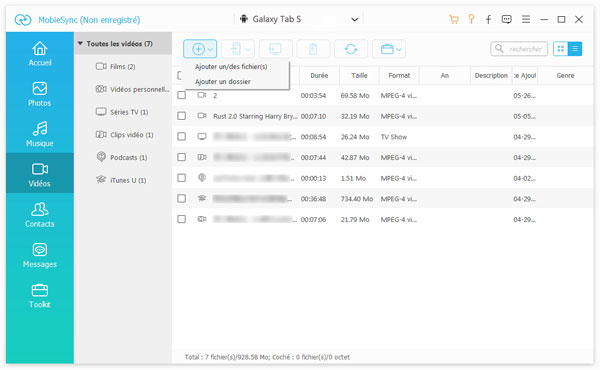Select the Clips vidéo (1) category
Image resolution: width=600 pixels, height=370 pixels.
click(x=124, y=135)
